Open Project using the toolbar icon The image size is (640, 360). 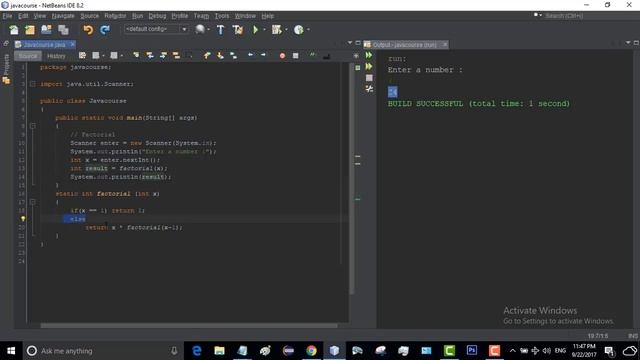click(x=46, y=30)
